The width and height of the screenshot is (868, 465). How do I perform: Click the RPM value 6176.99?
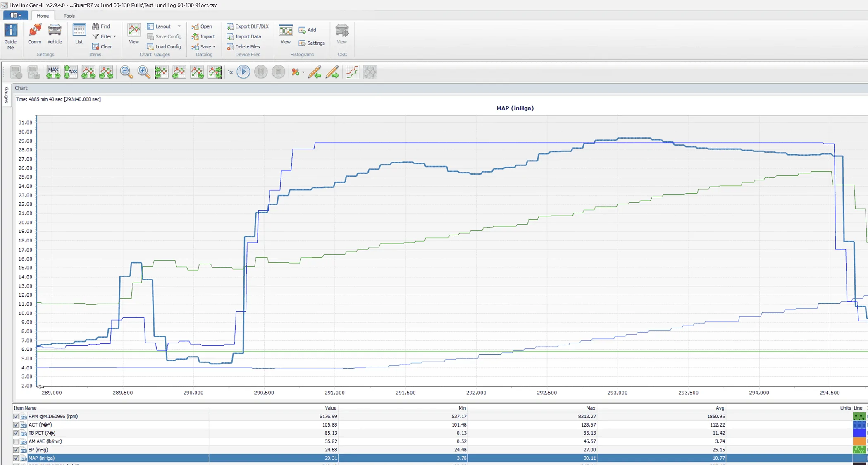328,417
